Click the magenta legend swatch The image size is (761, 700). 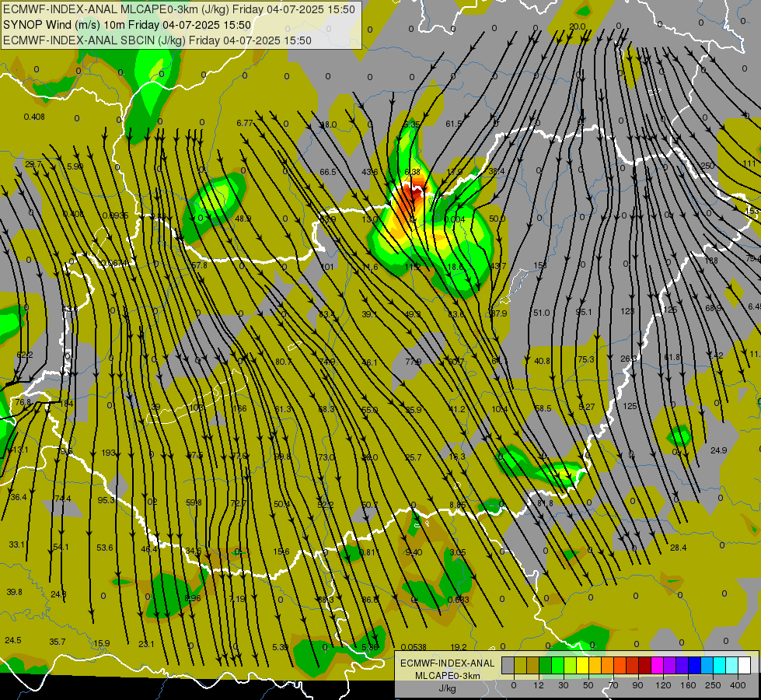pos(657,665)
